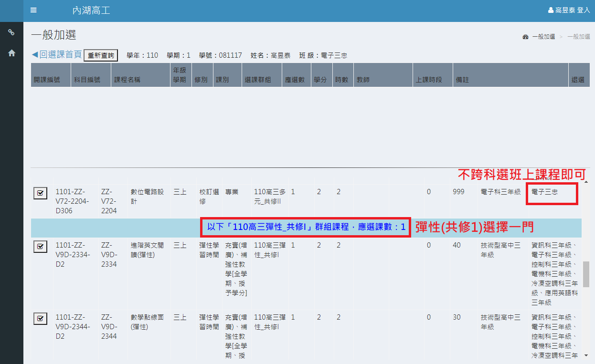Click the 開課編號 column header
The image size is (595, 364).
pyautogui.click(x=47, y=80)
